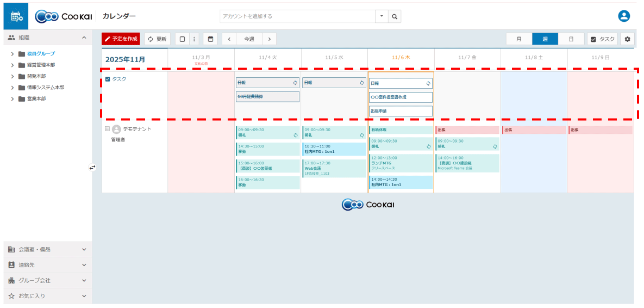Check the デモテナント管理者 checkbox
This screenshot has width=644, height=308.
(x=108, y=129)
